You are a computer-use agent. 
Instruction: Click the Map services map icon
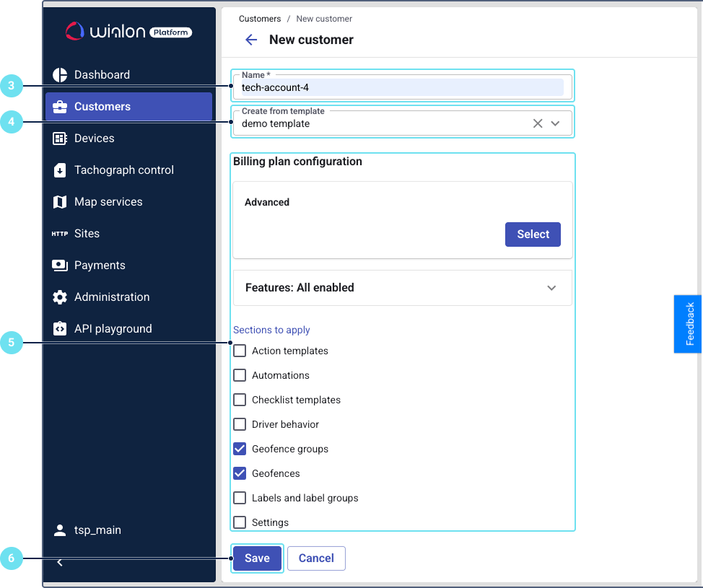coord(60,202)
